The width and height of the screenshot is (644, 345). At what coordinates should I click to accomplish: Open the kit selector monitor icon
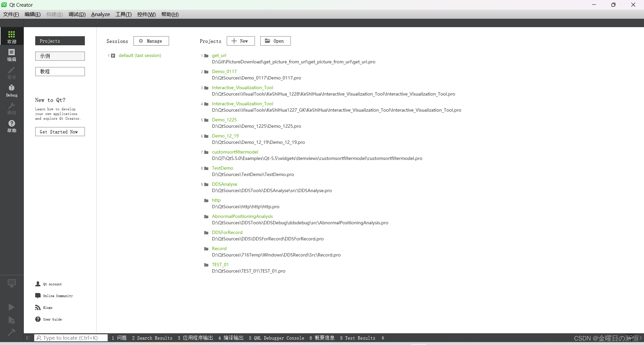[x=12, y=283]
